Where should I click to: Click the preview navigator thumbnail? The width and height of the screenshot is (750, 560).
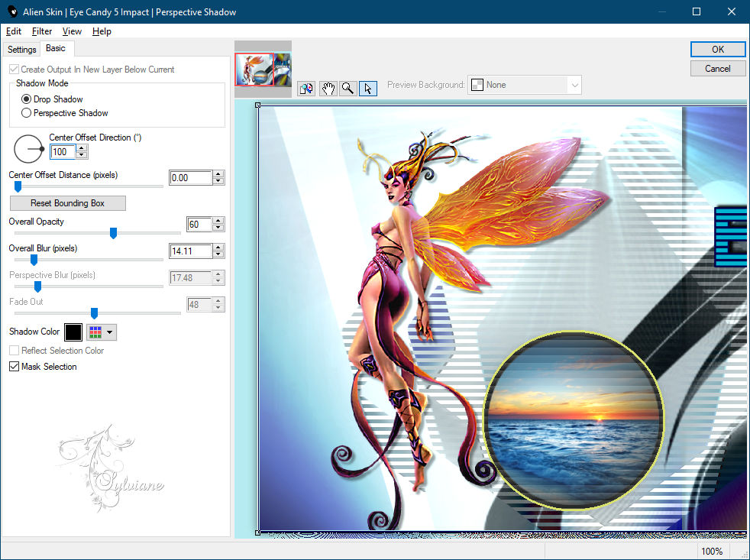[263, 70]
